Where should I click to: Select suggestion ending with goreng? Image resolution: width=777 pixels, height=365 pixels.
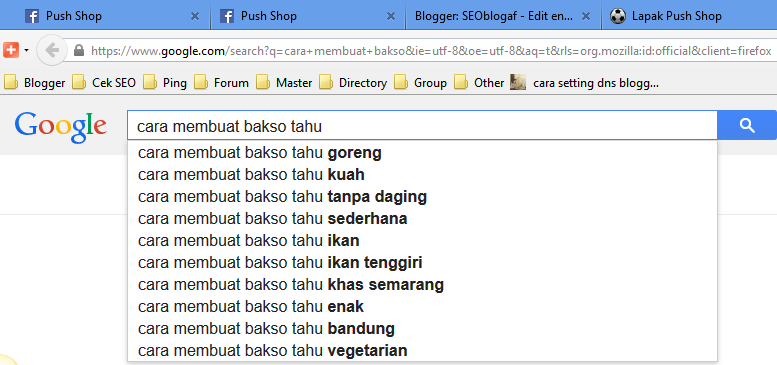click(x=422, y=153)
